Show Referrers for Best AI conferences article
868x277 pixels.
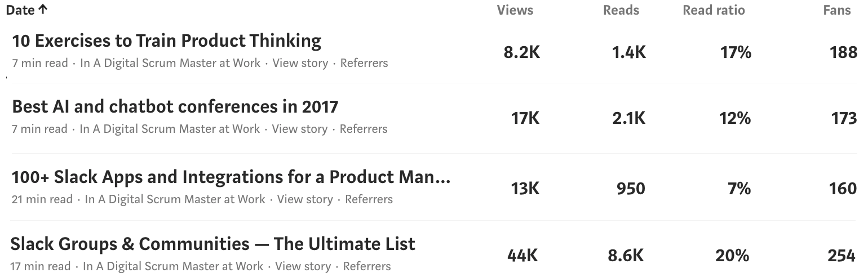364,129
